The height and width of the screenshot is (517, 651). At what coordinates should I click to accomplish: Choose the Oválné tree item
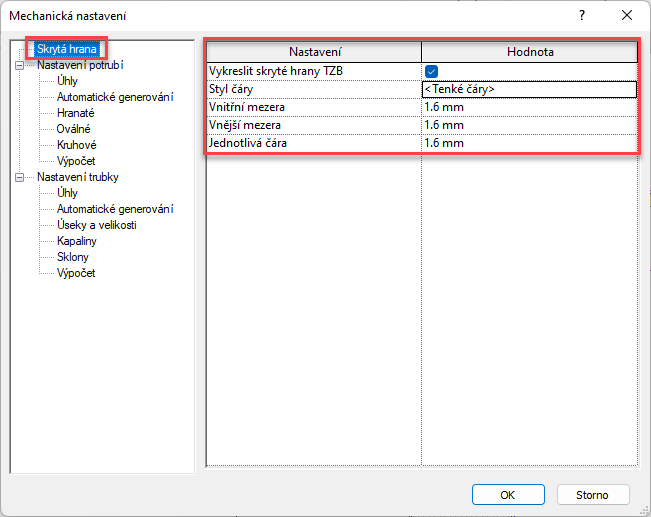76,129
